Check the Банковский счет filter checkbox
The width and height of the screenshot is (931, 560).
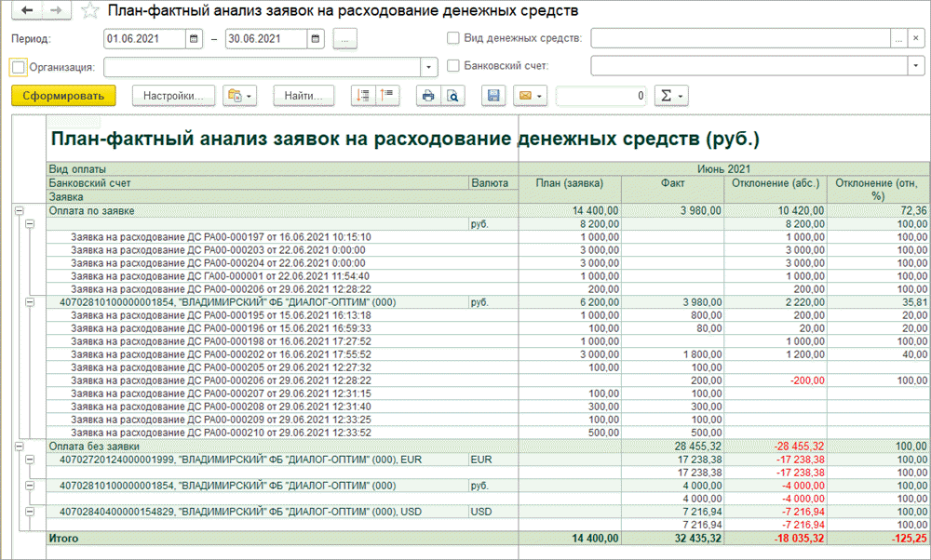click(453, 66)
